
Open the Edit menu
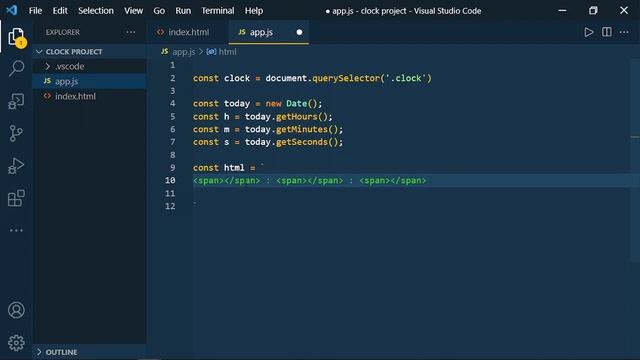click(60, 11)
